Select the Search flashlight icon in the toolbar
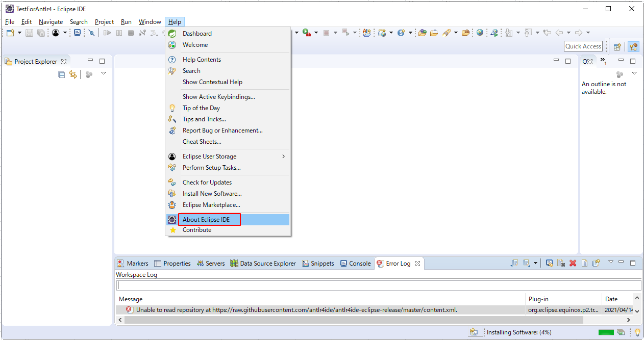Viewport: 644px width, 340px height. 91,33
